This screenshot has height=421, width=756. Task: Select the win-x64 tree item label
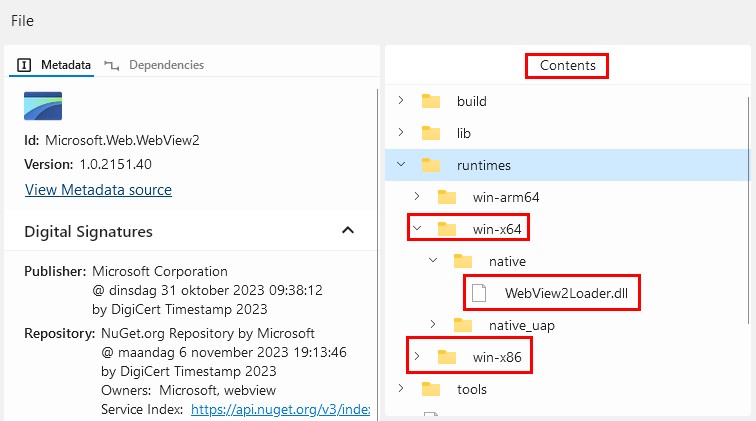point(497,229)
